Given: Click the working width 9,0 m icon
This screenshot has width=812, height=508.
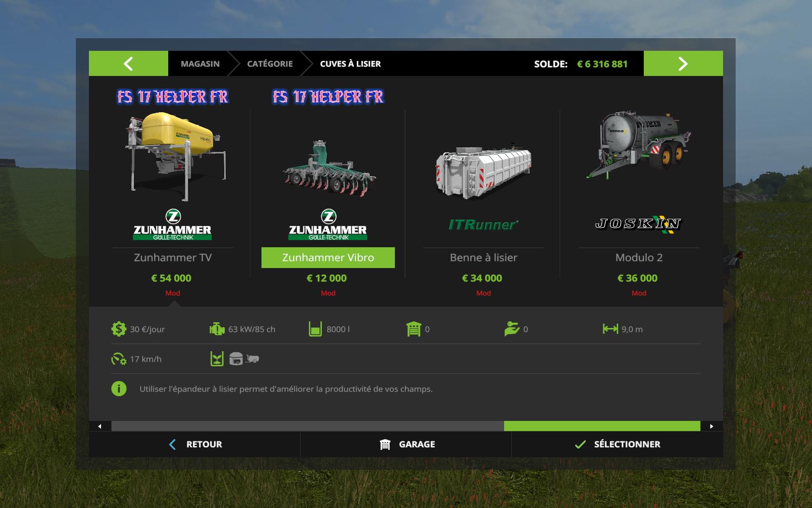Looking at the screenshot, I should point(610,329).
